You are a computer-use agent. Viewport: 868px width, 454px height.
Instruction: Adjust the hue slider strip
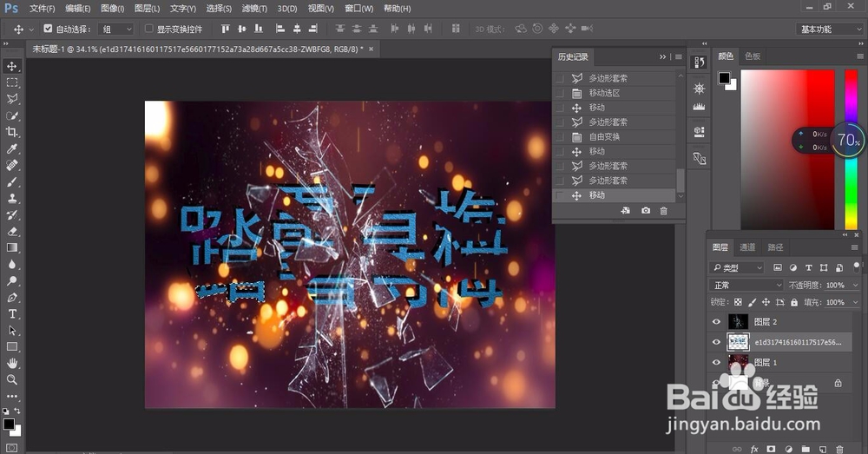[x=851, y=149]
